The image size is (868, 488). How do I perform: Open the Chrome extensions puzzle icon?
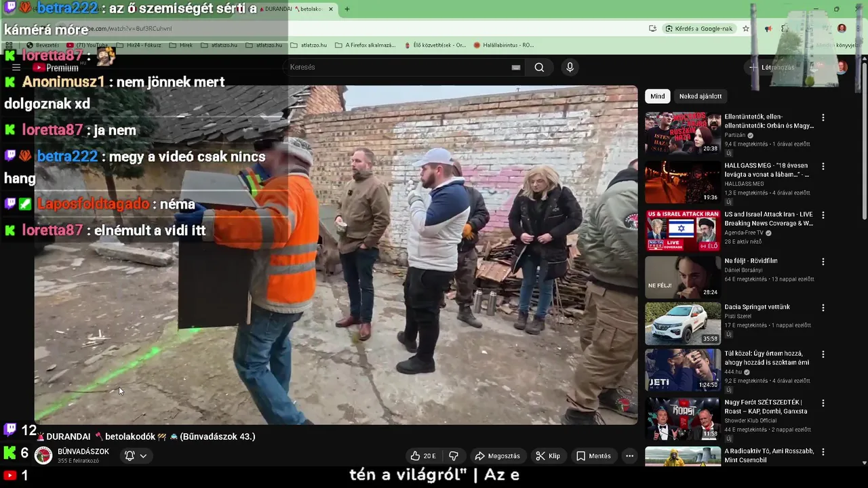click(x=785, y=28)
